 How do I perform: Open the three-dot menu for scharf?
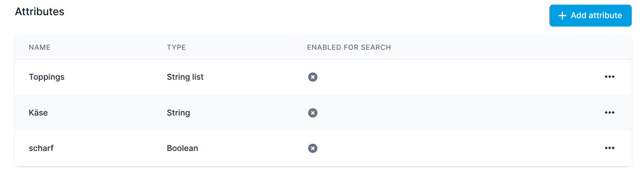[609, 148]
